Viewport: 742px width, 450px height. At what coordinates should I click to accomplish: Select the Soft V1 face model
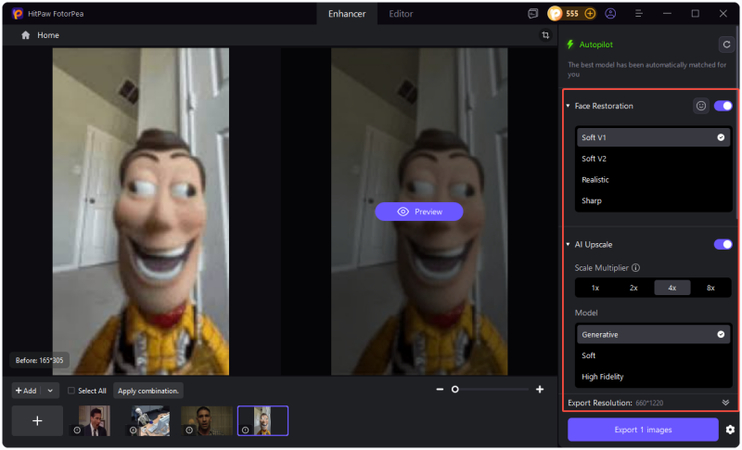pyautogui.click(x=653, y=138)
